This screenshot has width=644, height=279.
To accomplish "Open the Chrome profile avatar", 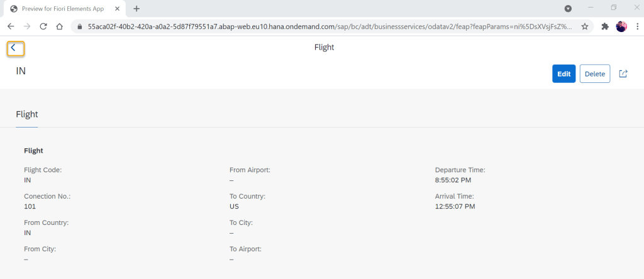I will click(621, 26).
